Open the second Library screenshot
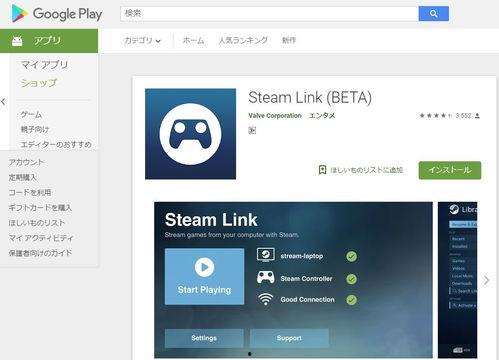 pos(457,280)
